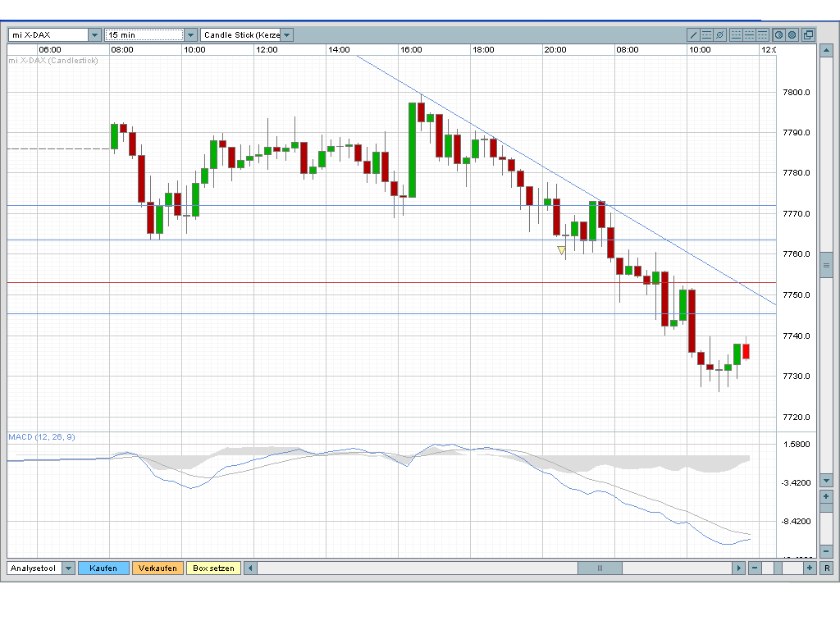Screen dimensions: 840x630
Task: Click the 7720.0 price axis label
Action: click(797, 418)
